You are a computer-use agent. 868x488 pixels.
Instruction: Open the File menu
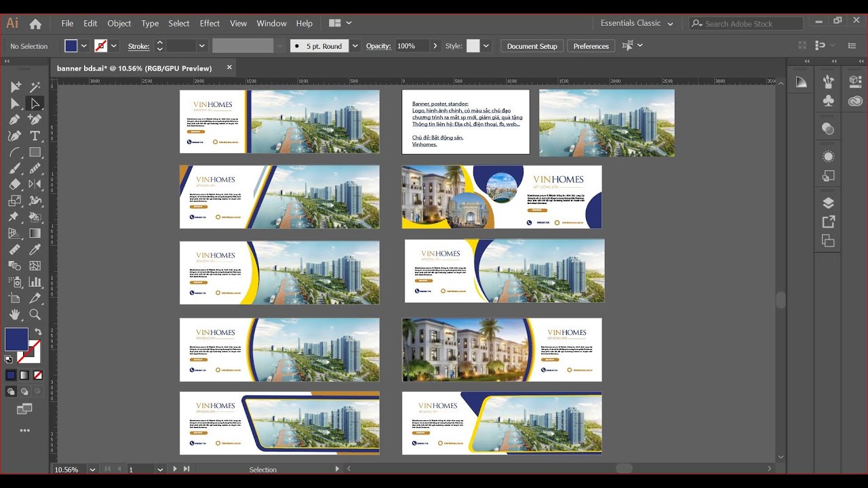(67, 23)
